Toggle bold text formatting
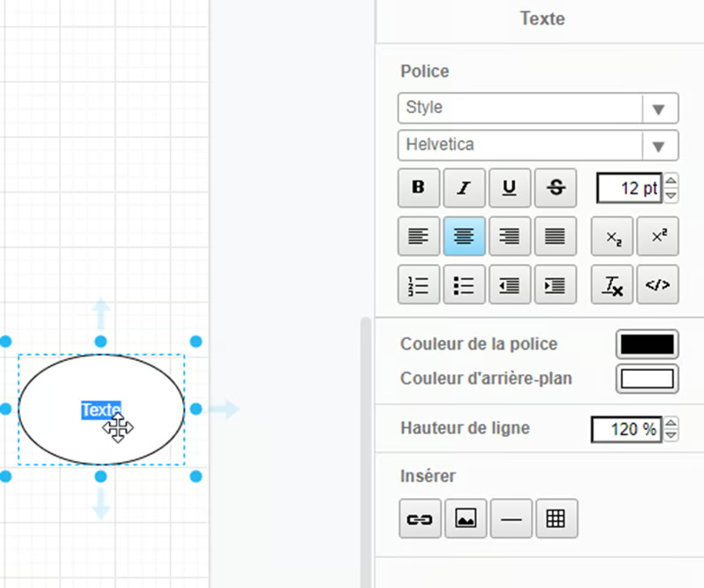The width and height of the screenshot is (704, 588). click(420, 188)
